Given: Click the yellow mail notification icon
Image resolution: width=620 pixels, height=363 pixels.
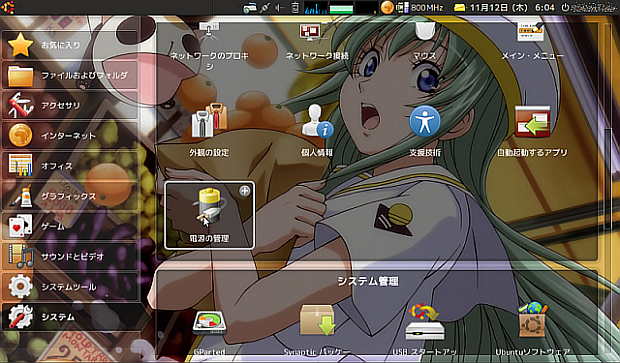Looking at the screenshot, I should coord(460,8).
